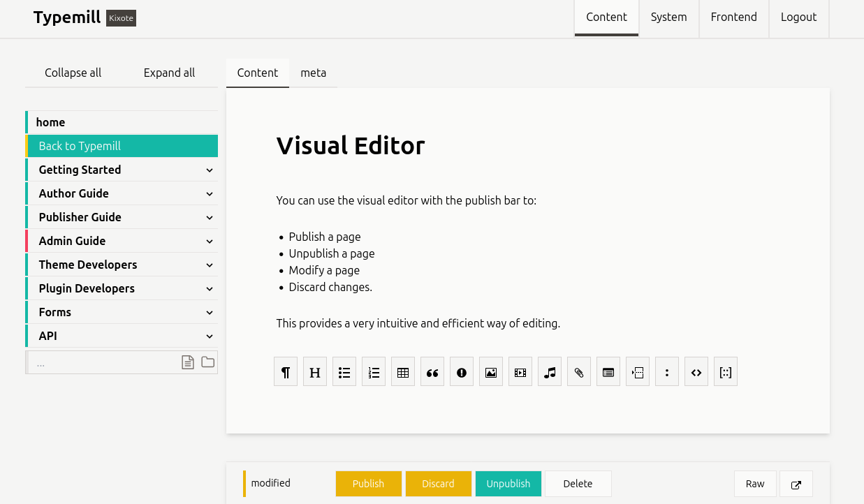
Task: Edit the Visual Editor headline
Action: click(351, 145)
